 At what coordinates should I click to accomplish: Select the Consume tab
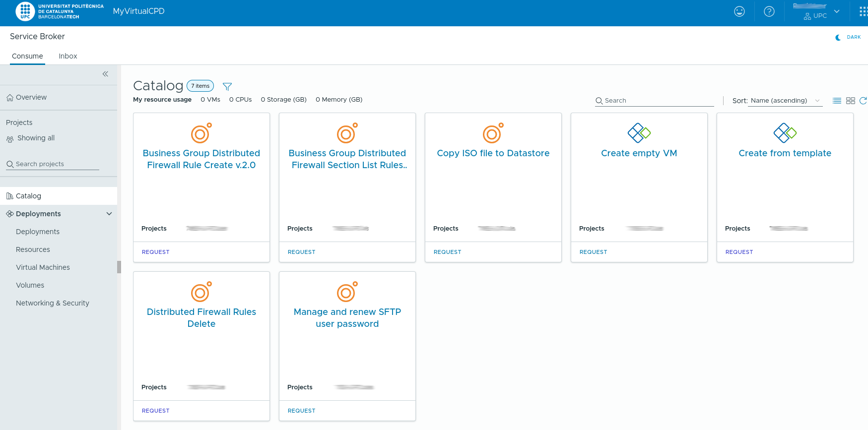click(x=27, y=56)
